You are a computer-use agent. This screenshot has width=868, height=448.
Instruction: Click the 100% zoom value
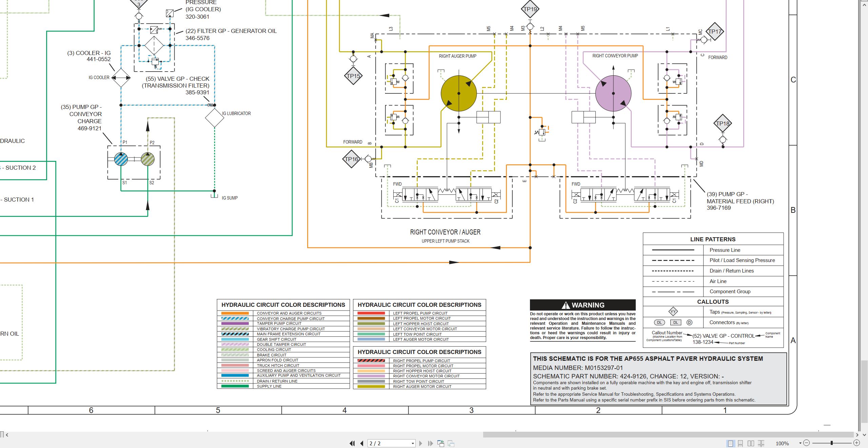[782, 444]
